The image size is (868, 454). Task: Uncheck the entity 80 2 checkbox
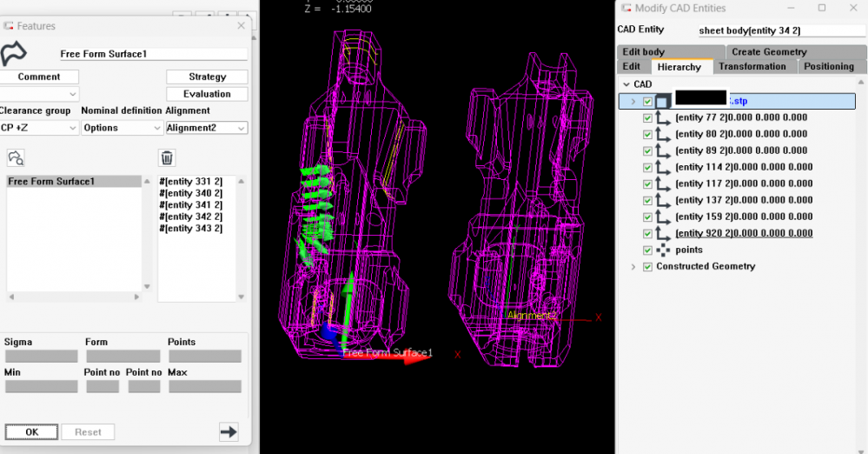[x=647, y=135]
